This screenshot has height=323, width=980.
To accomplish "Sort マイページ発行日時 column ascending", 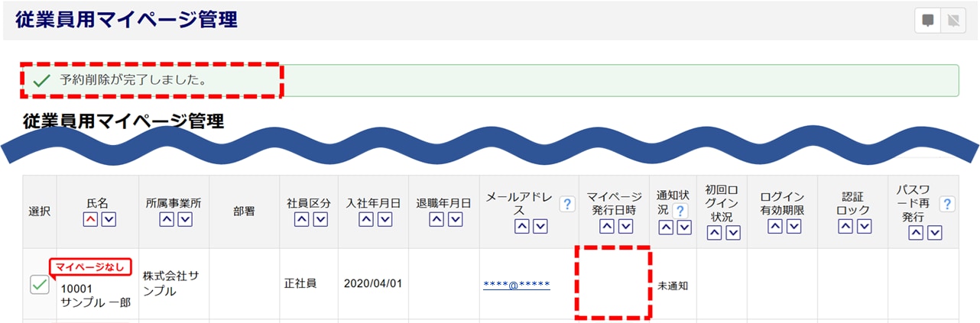I will pyautogui.click(x=607, y=226).
